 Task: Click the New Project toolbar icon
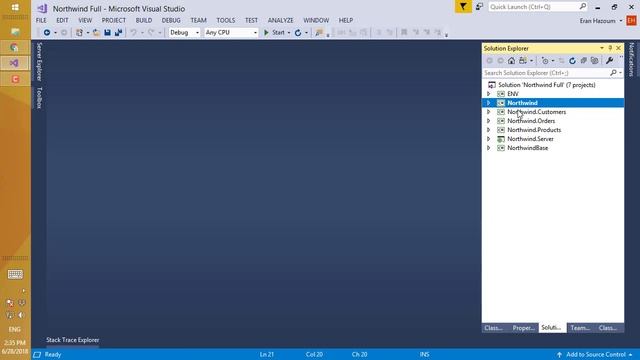click(79, 33)
